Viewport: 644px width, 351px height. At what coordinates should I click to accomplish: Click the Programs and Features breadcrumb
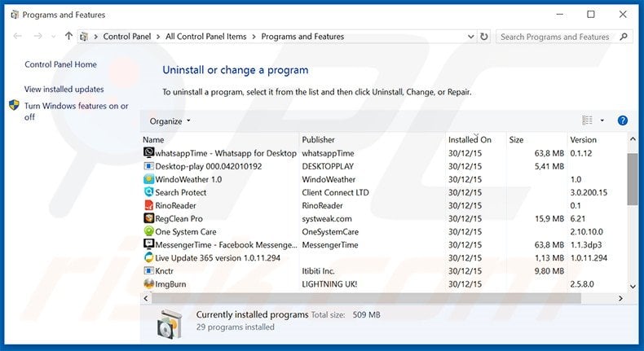click(x=302, y=37)
